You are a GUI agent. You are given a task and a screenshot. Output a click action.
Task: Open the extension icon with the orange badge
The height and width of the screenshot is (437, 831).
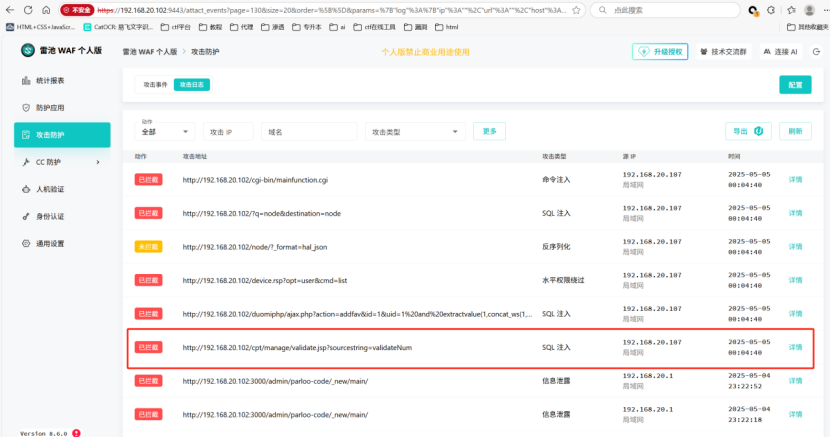[x=753, y=11]
